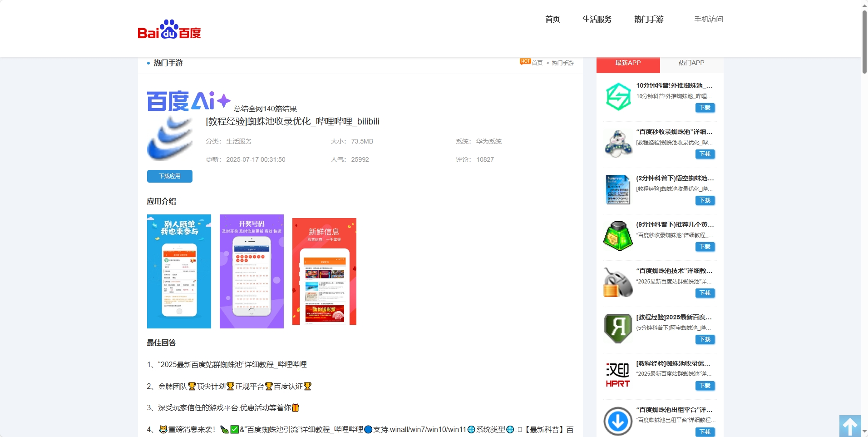Click the comments value 10827
Image resolution: width=868 pixels, height=437 pixels.
[x=485, y=160]
